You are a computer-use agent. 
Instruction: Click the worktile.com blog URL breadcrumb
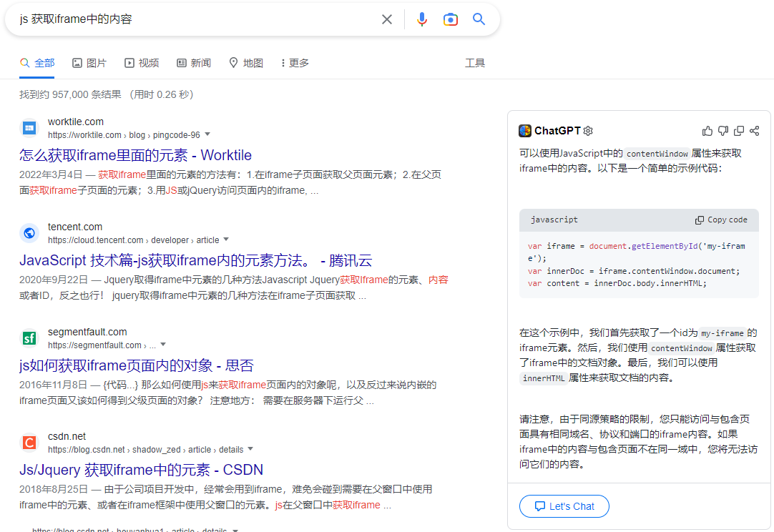pyautogui.click(x=124, y=134)
